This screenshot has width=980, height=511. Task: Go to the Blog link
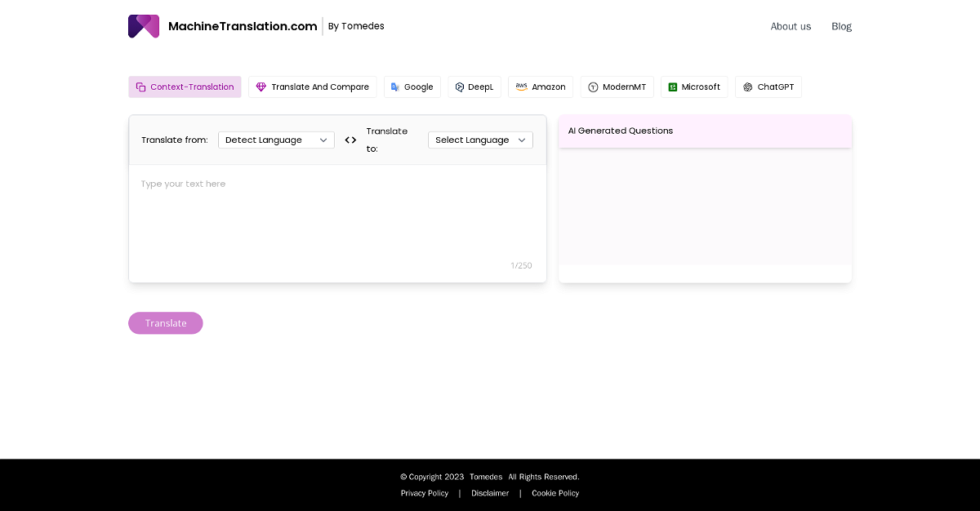pos(841,26)
